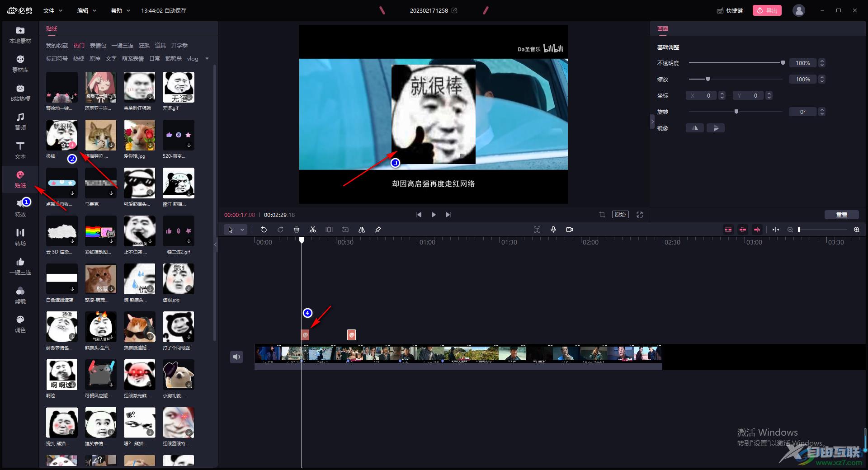Toggle the third pink preview-axis button
The width and height of the screenshot is (868, 470).
(x=757, y=230)
